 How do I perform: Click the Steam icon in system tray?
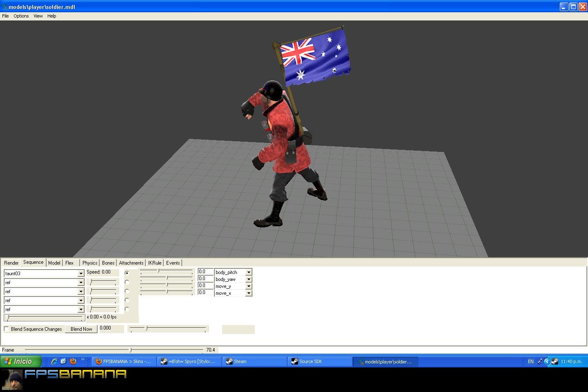[555, 361]
